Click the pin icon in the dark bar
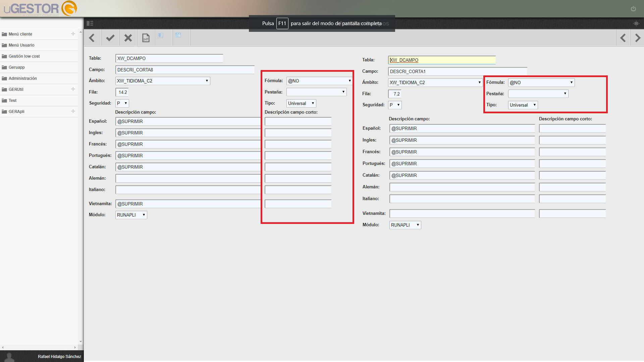Screen dimensions: 644x362 [x=636, y=23]
